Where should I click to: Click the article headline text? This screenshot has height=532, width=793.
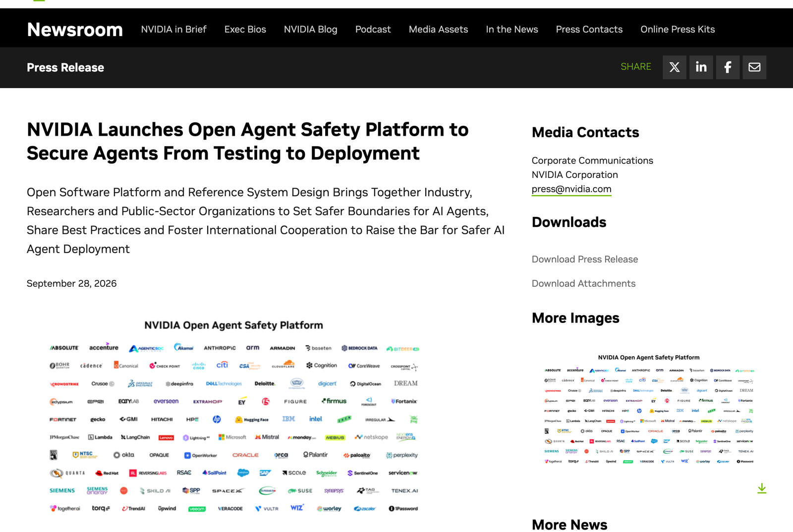click(x=248, y=142)
